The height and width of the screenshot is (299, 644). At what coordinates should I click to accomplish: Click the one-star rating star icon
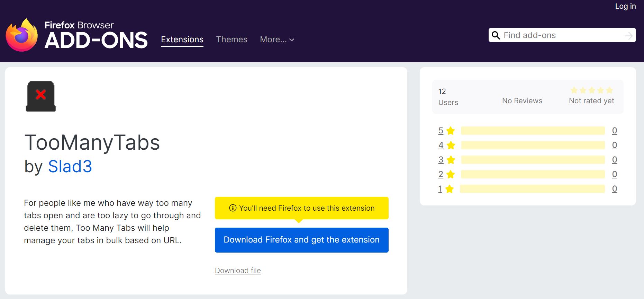(449, 189)
